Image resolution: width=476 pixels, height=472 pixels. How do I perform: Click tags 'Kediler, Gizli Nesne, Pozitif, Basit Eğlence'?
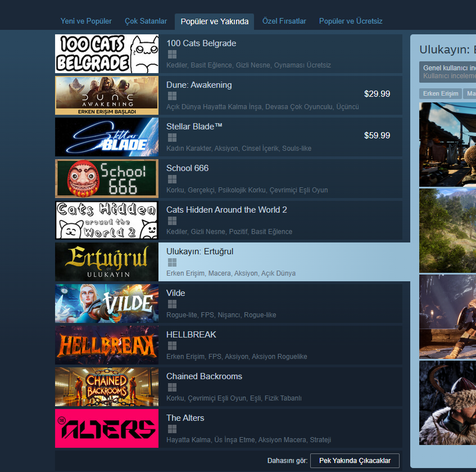tap(229, 232)
